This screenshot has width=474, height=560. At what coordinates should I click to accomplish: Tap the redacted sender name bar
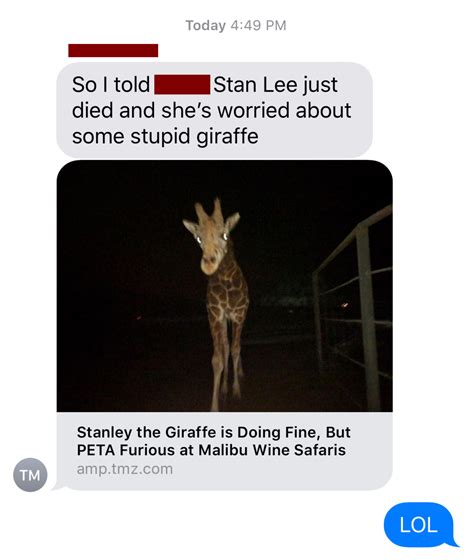[x=113, y=50]
